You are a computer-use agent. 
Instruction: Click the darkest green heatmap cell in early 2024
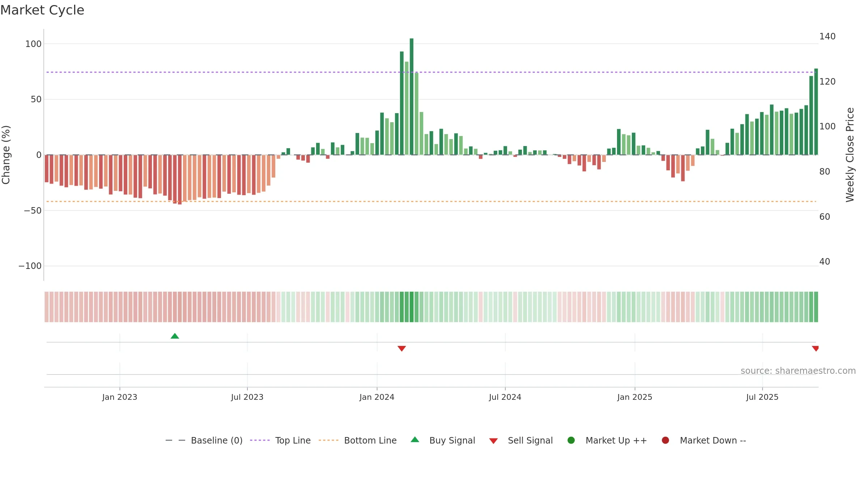412,307
